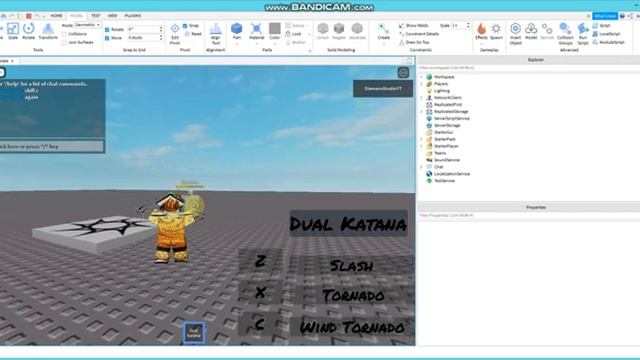
Task: Toggle the Collisions checkbox
Action: [64, 34]
